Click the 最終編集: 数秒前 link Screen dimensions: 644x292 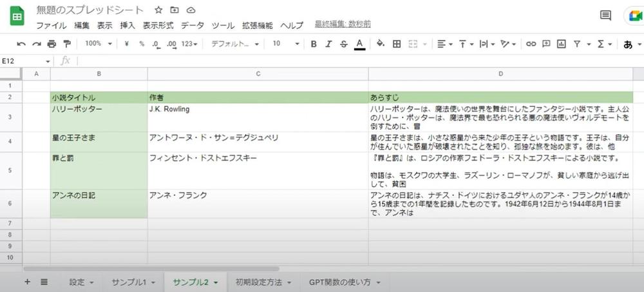(x=343, y=24)
